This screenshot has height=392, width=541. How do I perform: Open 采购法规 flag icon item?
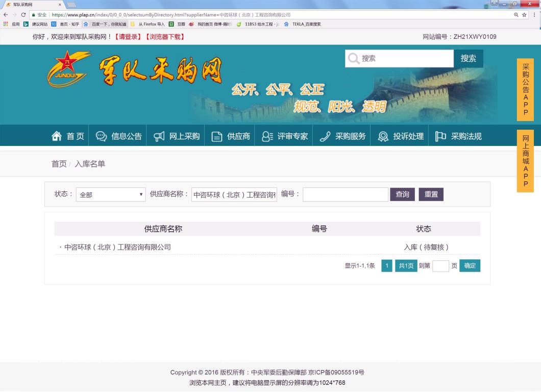coord(458,136)
